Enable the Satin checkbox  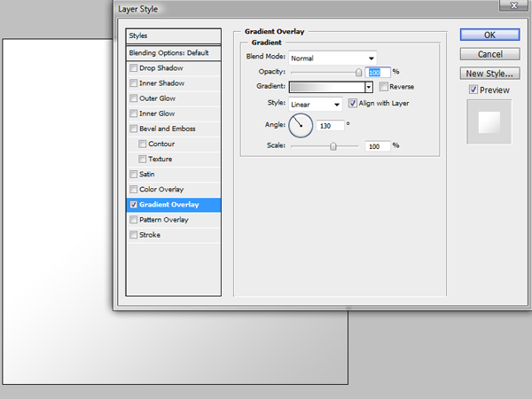coord(133,174)
